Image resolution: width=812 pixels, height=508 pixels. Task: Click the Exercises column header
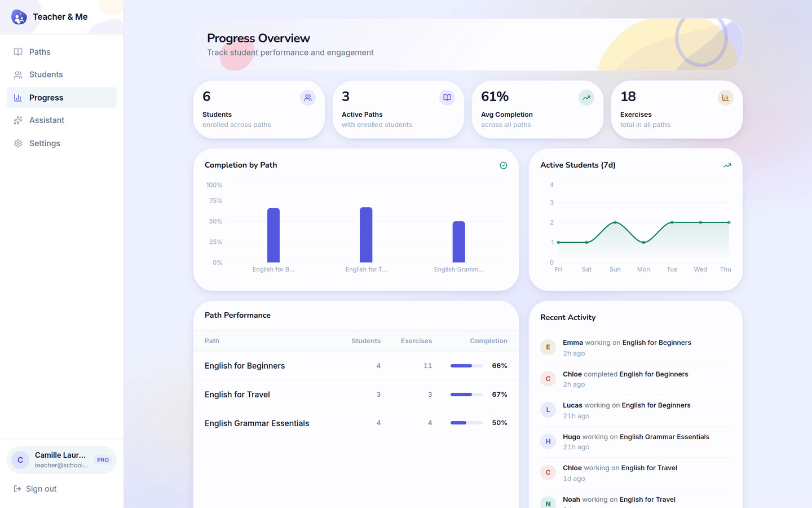pos(416,341)
